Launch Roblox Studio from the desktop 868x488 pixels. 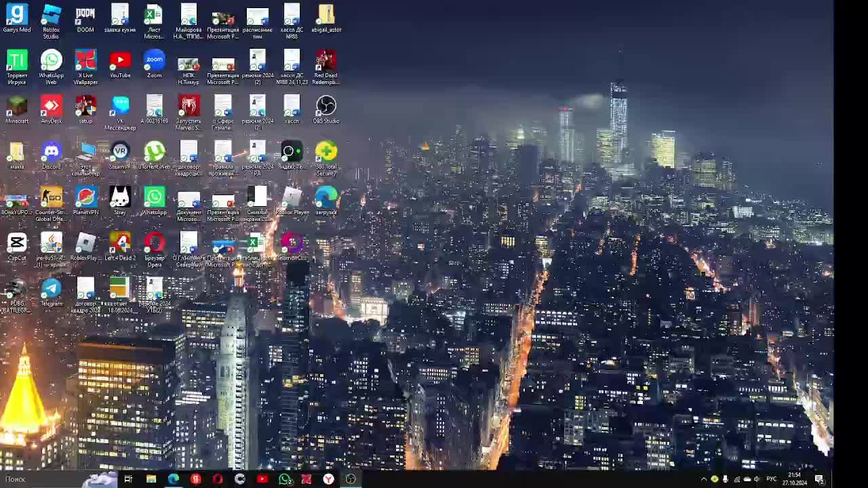pos(51,22)
